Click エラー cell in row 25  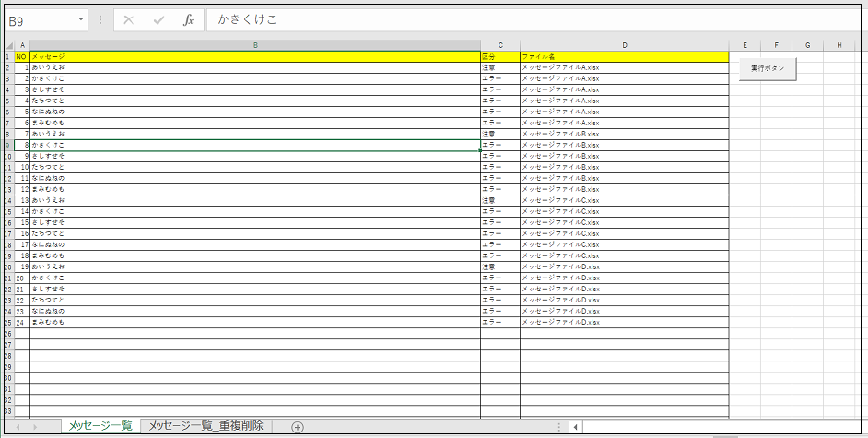(x=500, y=322)
